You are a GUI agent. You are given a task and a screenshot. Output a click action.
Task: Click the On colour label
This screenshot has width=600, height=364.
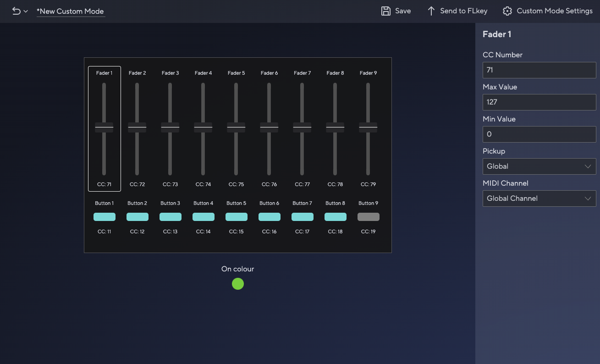click(x=237, y=269)
